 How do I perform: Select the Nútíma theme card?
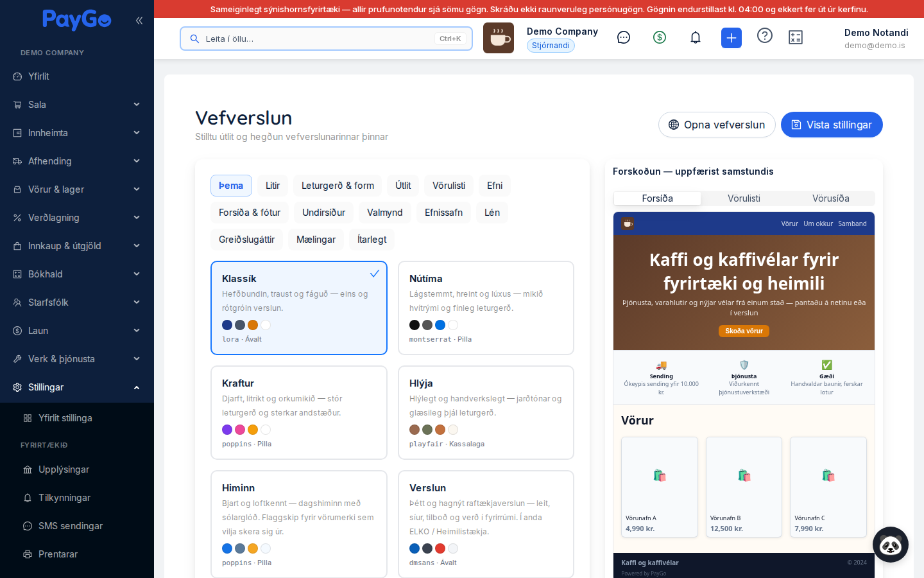tap(486, 308)
